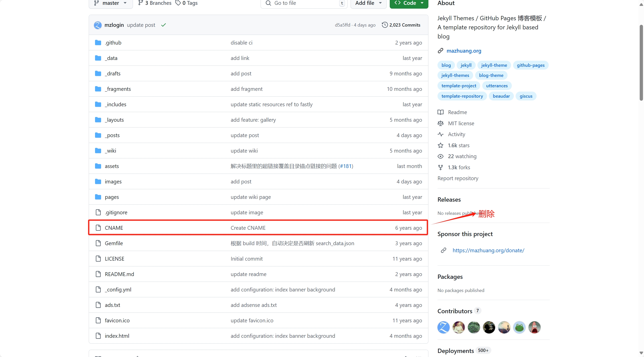This screenshot has height=357, width=644.
Task: Select the template-repository topic tag
Action: (462, 96)
